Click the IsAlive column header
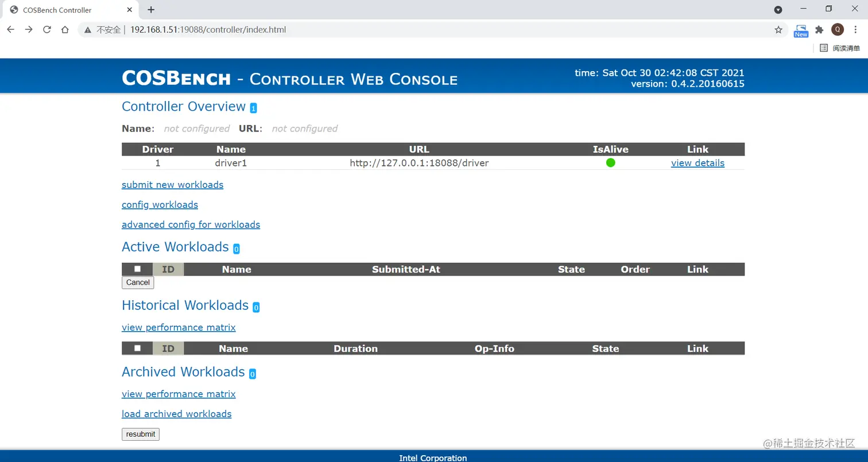Viewport: 868px width, 462px height. click(611, 149)
